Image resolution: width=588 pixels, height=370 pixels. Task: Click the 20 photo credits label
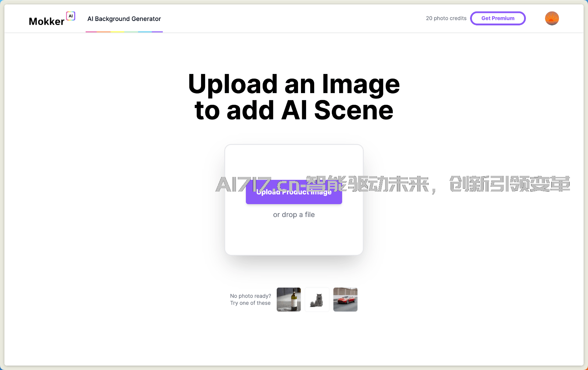pos(446,18)
